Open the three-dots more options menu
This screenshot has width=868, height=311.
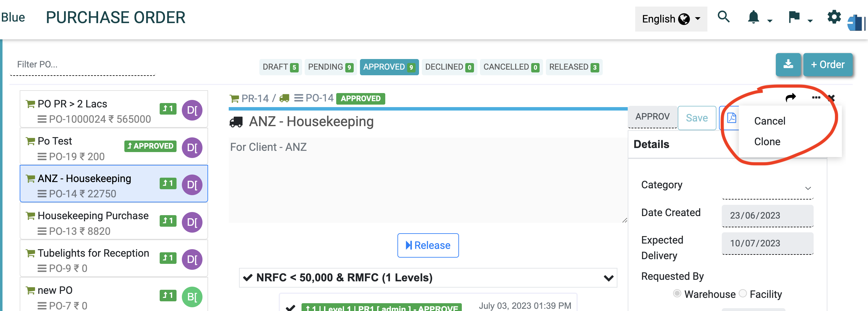816,98
